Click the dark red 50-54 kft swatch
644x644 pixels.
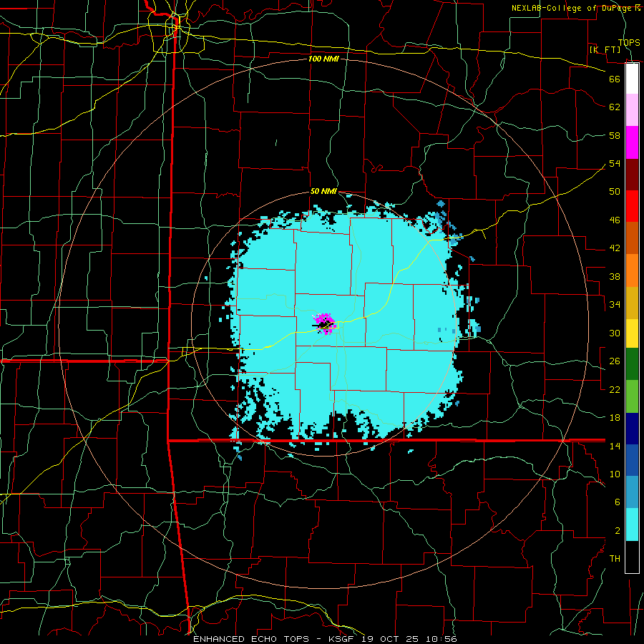click(x=632, y=175)
